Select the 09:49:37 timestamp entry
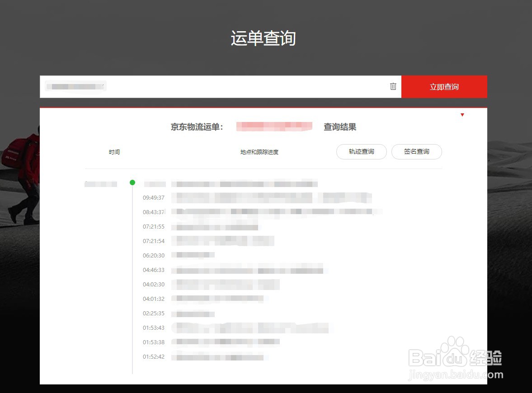The width and height of the screenshot is (532, 393). (153, 198)
